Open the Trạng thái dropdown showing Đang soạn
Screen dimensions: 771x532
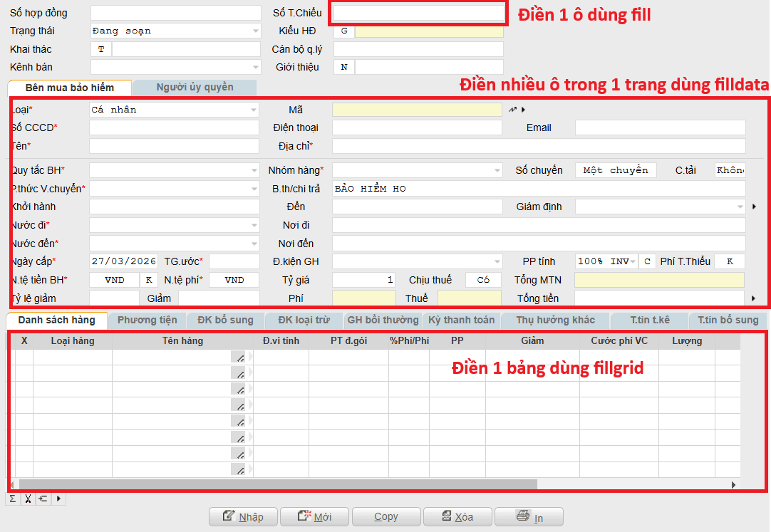(x=175, y=31)
